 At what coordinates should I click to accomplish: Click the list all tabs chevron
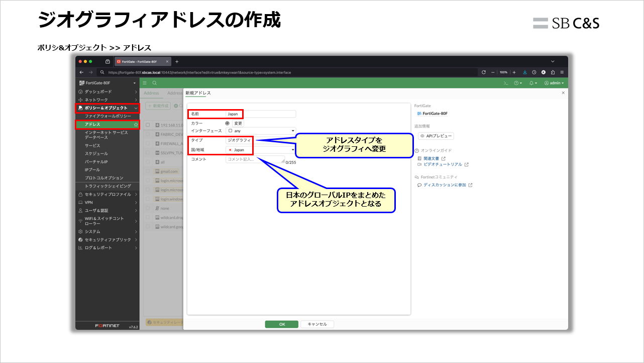click(x=553, y=61)
